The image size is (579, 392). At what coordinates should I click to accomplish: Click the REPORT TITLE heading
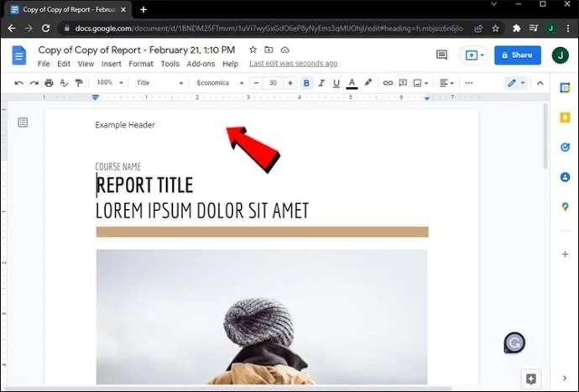[x=144, y=186]
